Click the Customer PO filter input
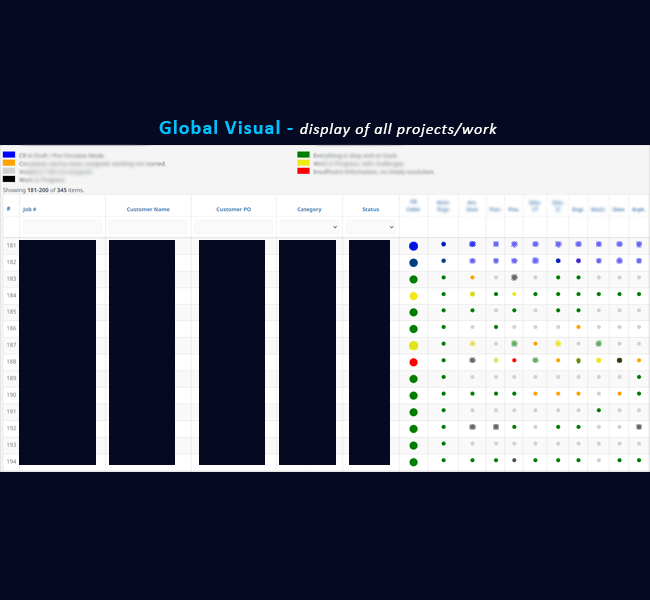This screenshot has width=650, height=600. [x=234, y=227]
